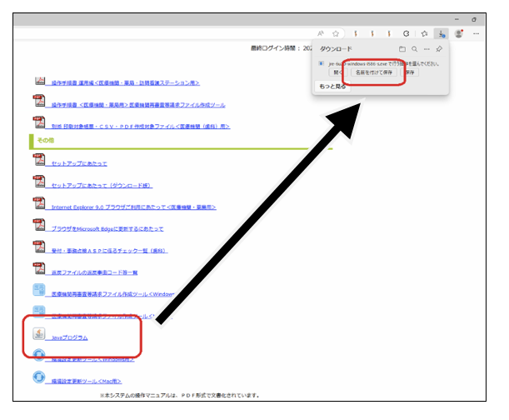Open 別紙 印刷対象帳票・CSV・PDF link

point(141,127)
